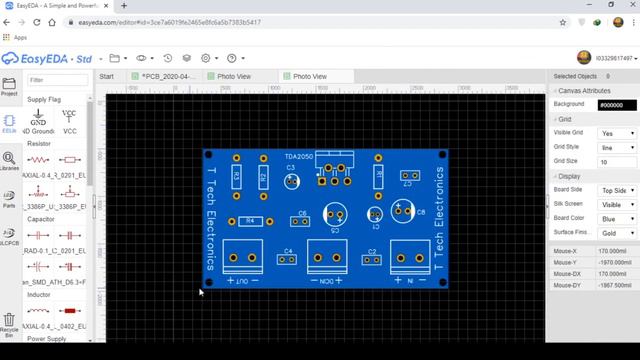Open the settings gear icon
This screenshot has height=360, width=640.
(x=206, y=58)
